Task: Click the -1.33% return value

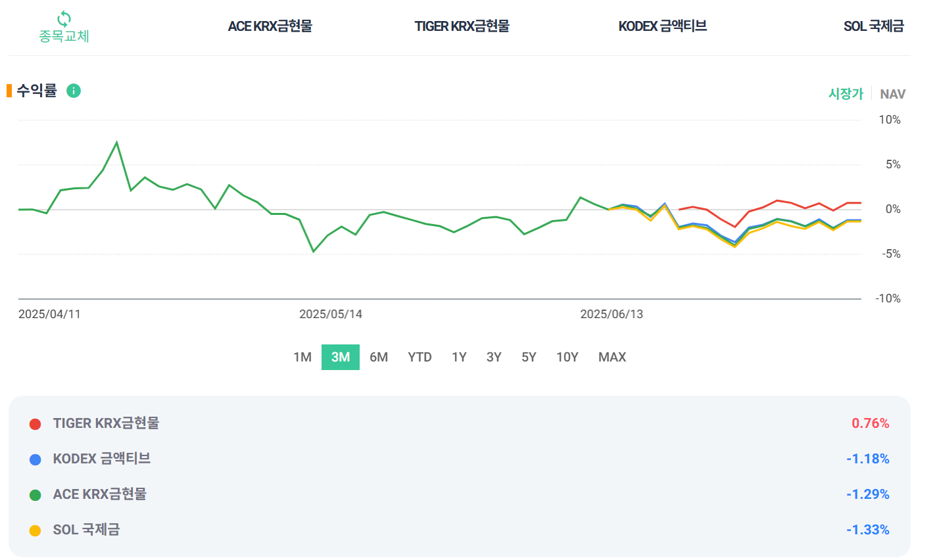Action: pos(867,530)
